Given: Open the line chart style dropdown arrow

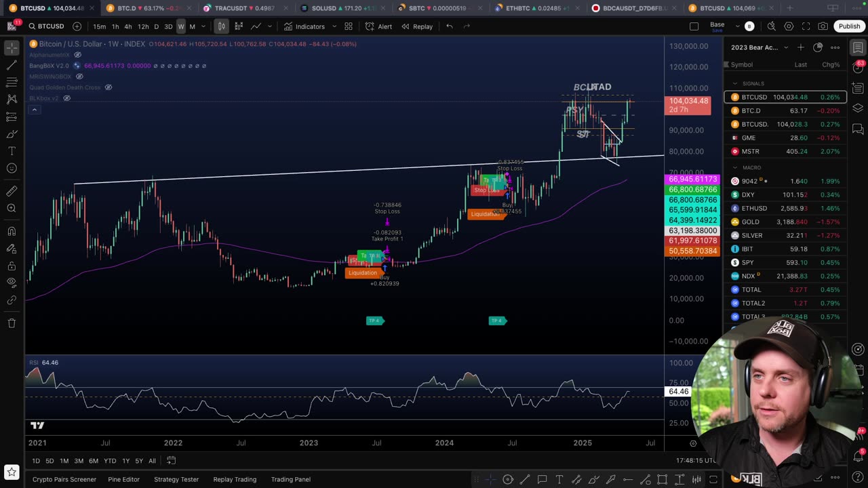Looking at the screenshot, I should click(270, 26).
